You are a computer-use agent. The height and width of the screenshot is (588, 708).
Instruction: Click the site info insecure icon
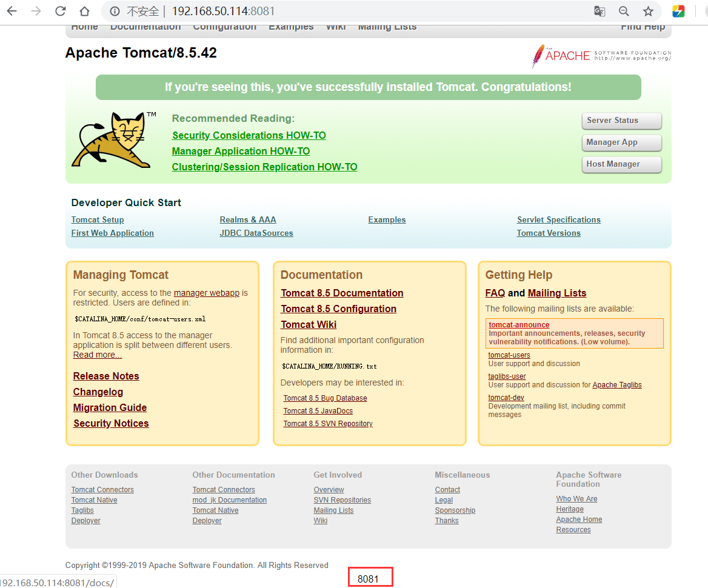[x=115, y=11]
